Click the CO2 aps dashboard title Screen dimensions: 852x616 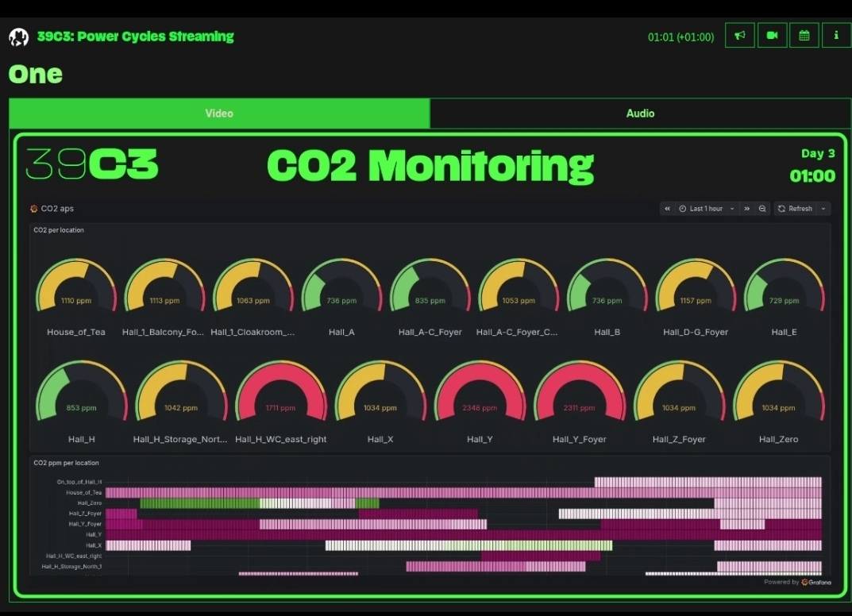[x=56, y=209]
